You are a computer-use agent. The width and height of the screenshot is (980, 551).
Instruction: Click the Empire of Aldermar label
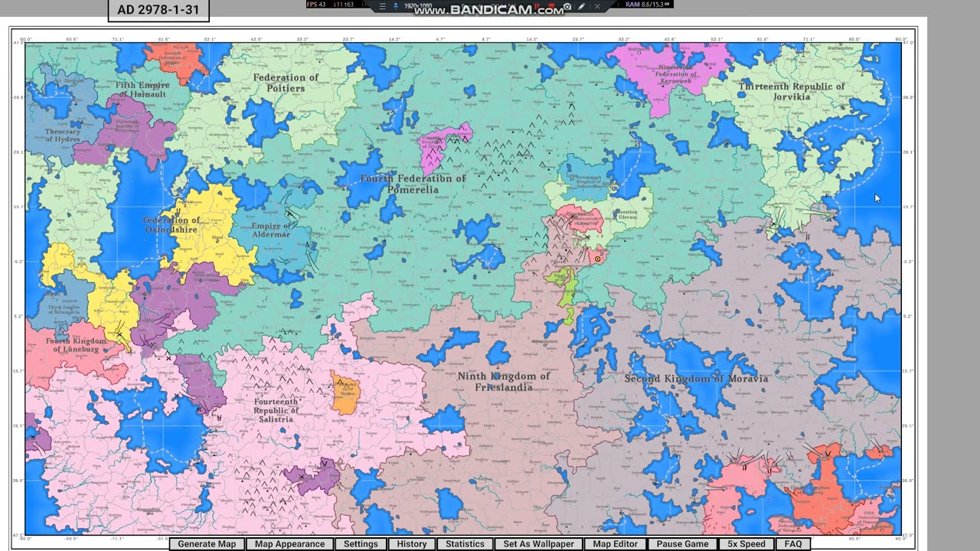tap(271, 230)
